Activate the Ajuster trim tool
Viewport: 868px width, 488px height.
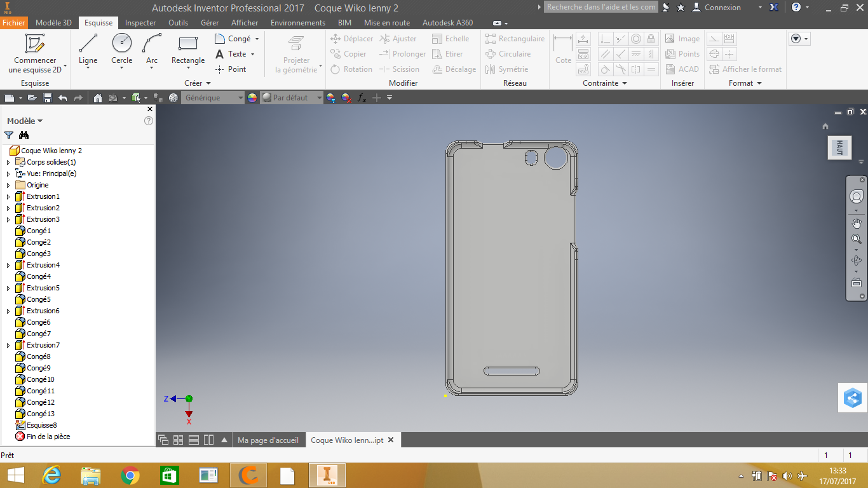(398, 39)
